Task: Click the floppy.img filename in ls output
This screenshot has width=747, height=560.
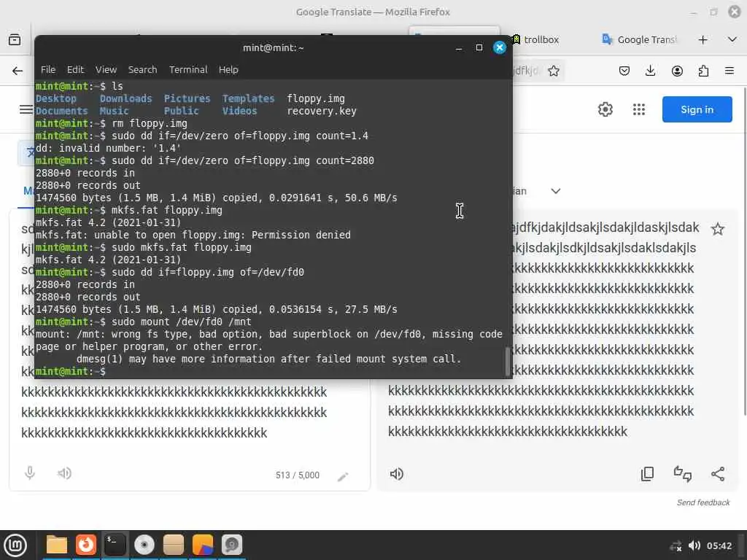Action: pyautogui.click(x=315, y=98)
